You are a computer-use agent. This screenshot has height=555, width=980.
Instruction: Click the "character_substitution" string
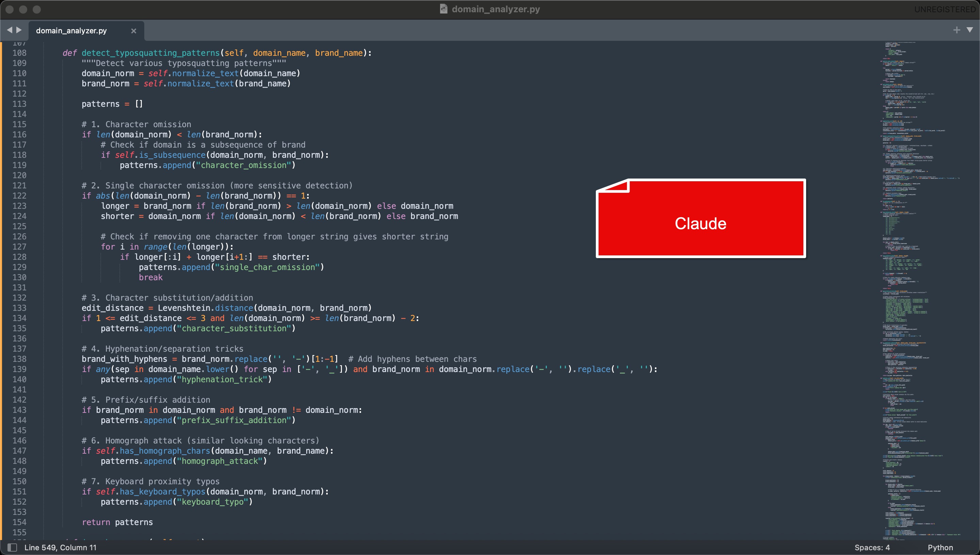(x=234, y=329)
